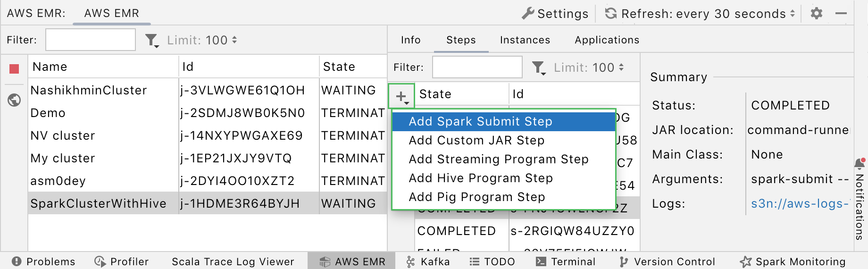Click the command-runner JAR location value
This screenshot has height=269, width=868.
click(x=798, y=130)
